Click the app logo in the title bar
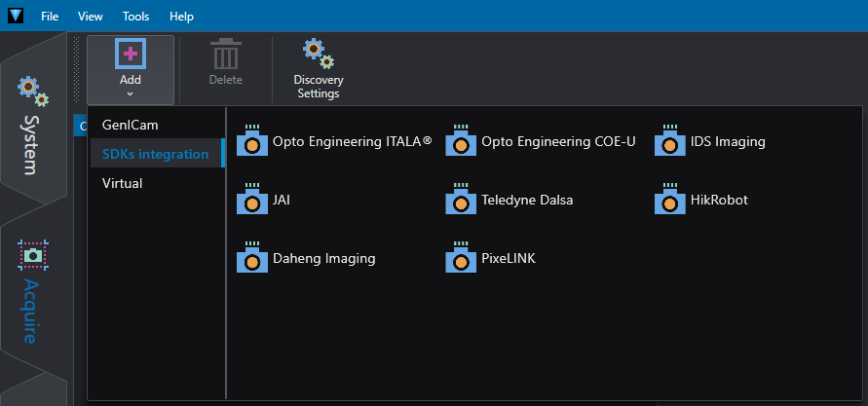 [16, 16]
